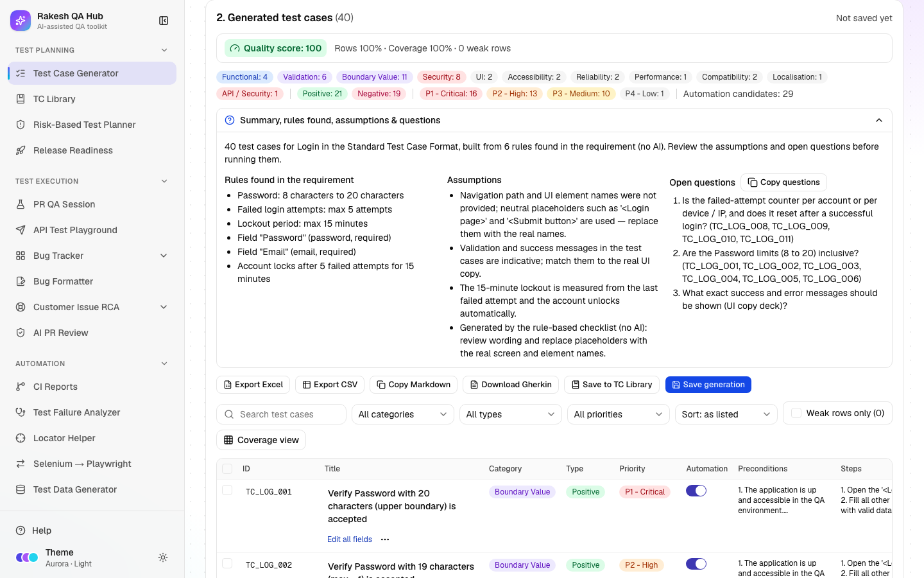This screenshot has width=924, height=578.
Task: Select the TC_LOG_002 row checkbox
Action: 227,563
